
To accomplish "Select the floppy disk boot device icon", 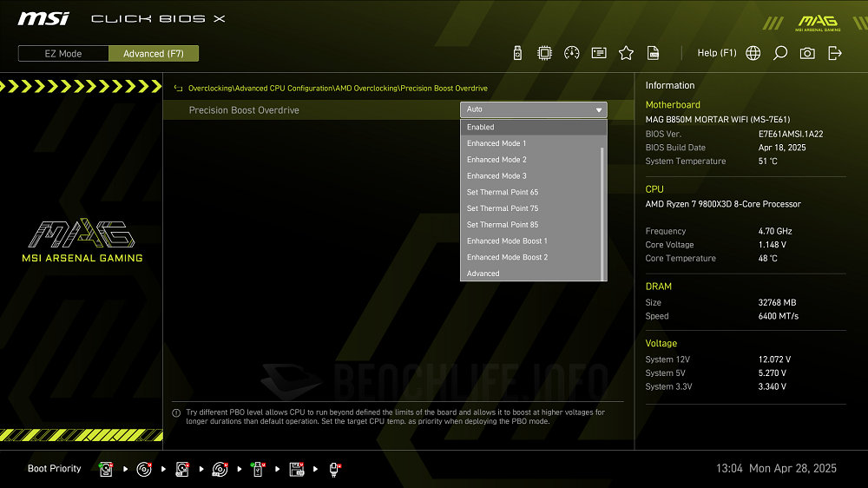I will point(297,469).
